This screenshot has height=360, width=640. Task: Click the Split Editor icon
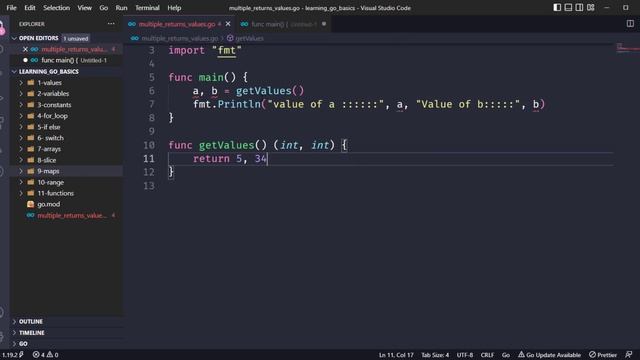pos(630,24)
